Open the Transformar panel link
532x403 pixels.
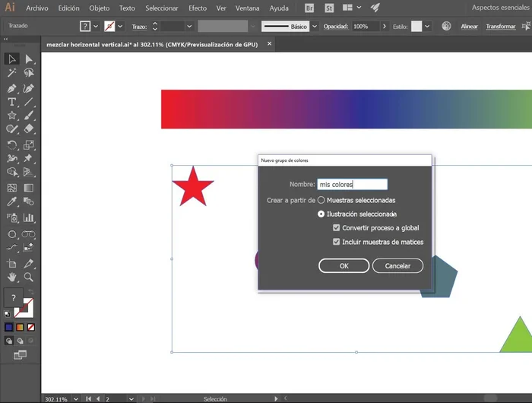click(500, 26)
